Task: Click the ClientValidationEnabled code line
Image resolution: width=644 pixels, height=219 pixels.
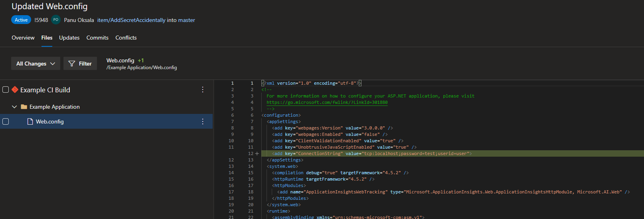Action: (x=338, y=141)
